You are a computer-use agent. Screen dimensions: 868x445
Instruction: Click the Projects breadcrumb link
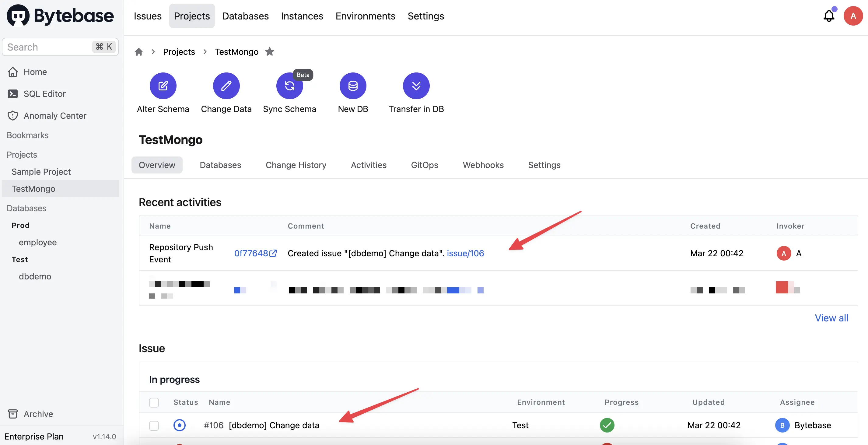179,52
